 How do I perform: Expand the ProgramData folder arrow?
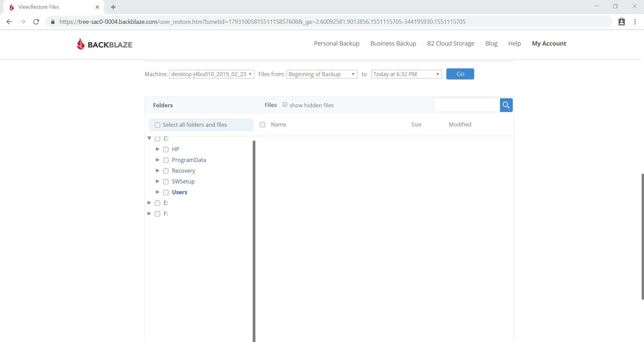tap(157, 160)
